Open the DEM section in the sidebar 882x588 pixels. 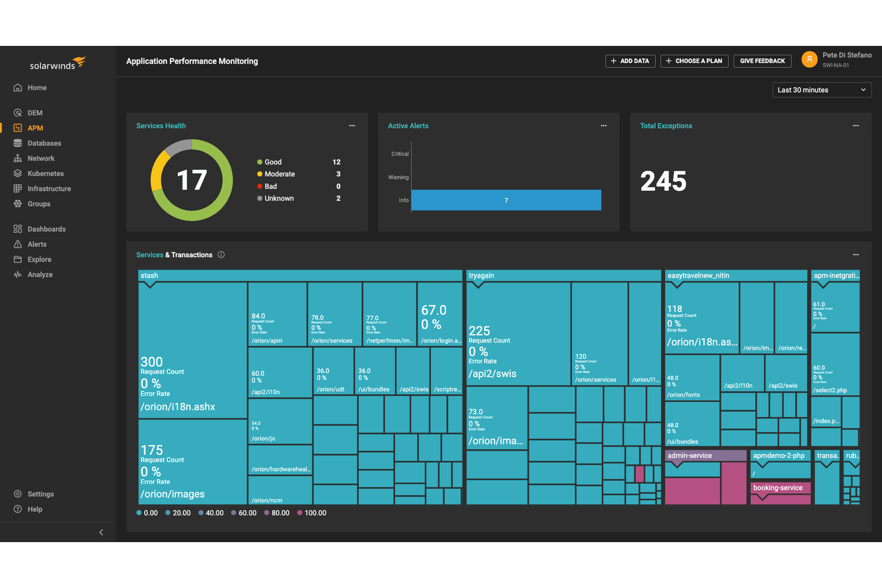(34, 112)
